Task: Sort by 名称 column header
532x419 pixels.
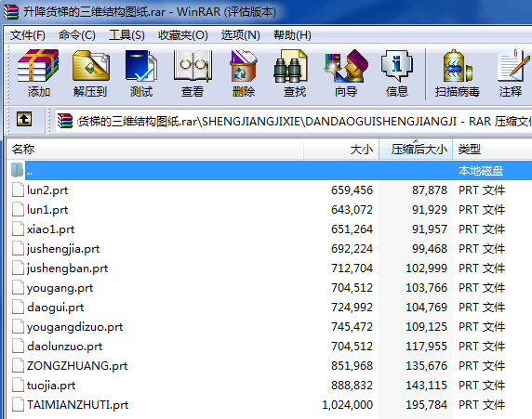Action: click(x=155, y=149)
